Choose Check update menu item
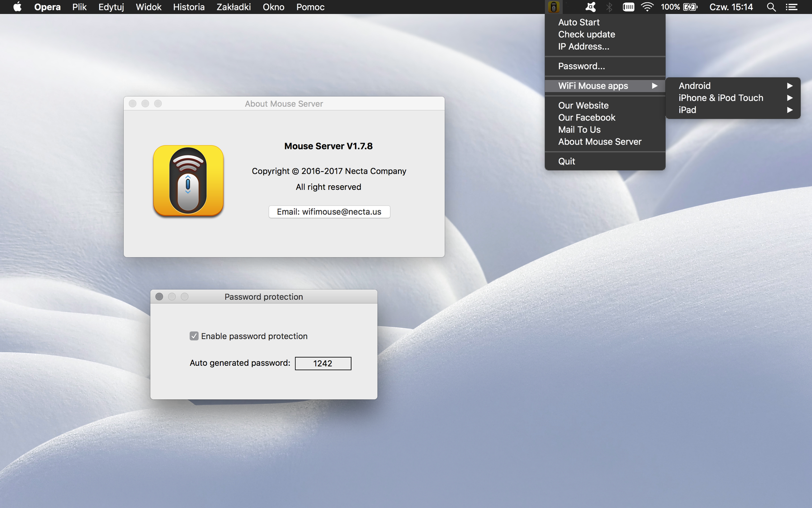Image resolution: width=812 pixels, height=508 pixels. pyautogui.click(x=605, y=34)
